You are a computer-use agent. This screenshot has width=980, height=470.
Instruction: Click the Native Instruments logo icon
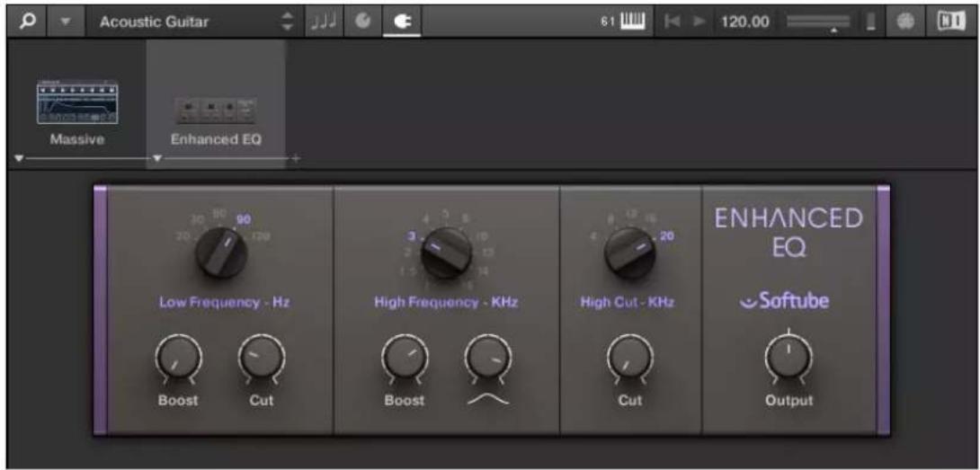click(x=950, y=22)
